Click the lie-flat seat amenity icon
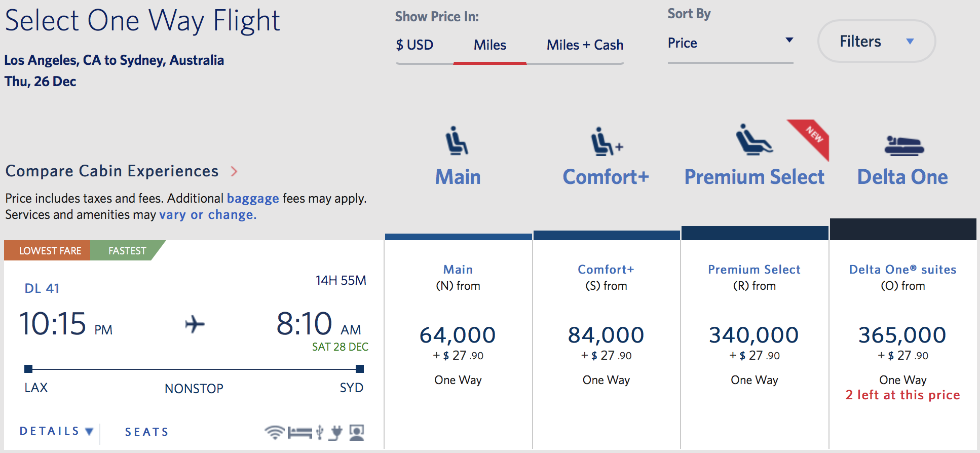 (300, 432)
